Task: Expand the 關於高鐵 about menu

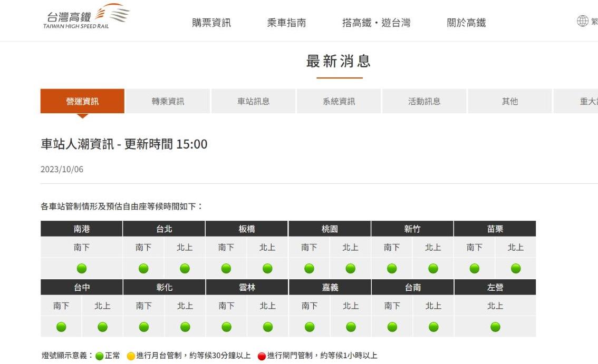Action: pos(466,23)
